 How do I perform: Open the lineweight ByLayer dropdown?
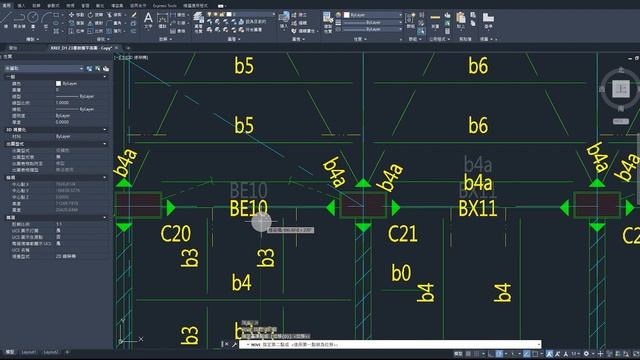pos(373,22)
